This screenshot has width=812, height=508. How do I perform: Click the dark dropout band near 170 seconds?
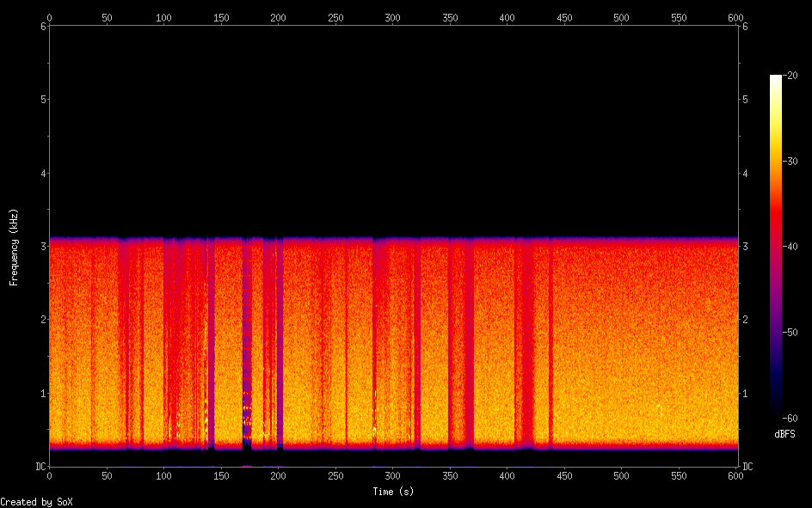pos(247,344)
